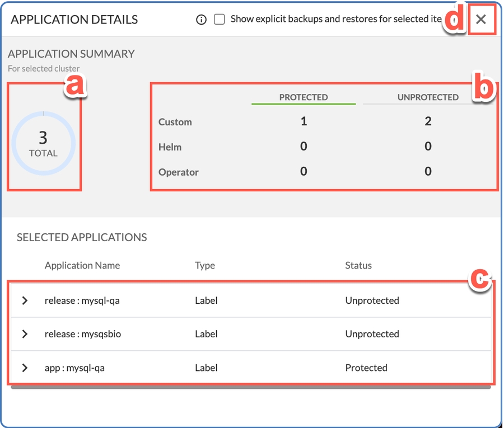Click the Custom unprotected count of 2
This screenshot has height=428, width=504.
coord(428,121)
